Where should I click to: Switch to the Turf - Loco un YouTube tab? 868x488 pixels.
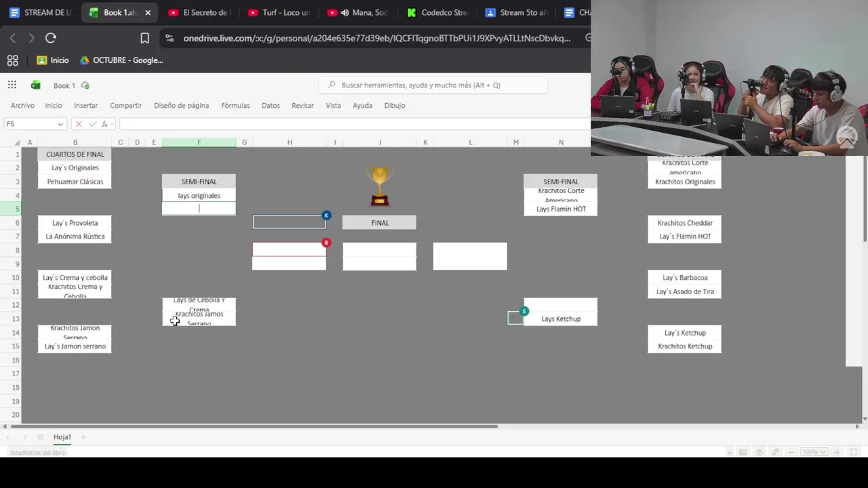(279, 12)
